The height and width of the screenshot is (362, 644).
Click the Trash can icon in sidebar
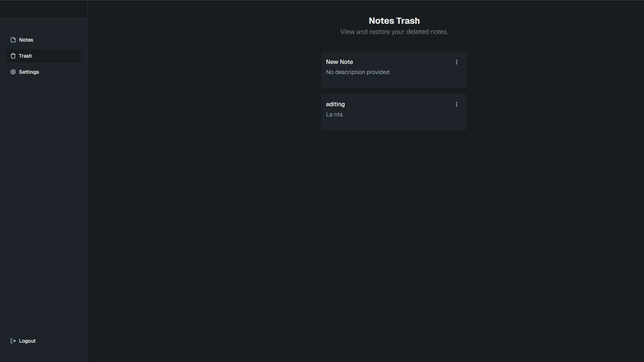pos(13,56)
